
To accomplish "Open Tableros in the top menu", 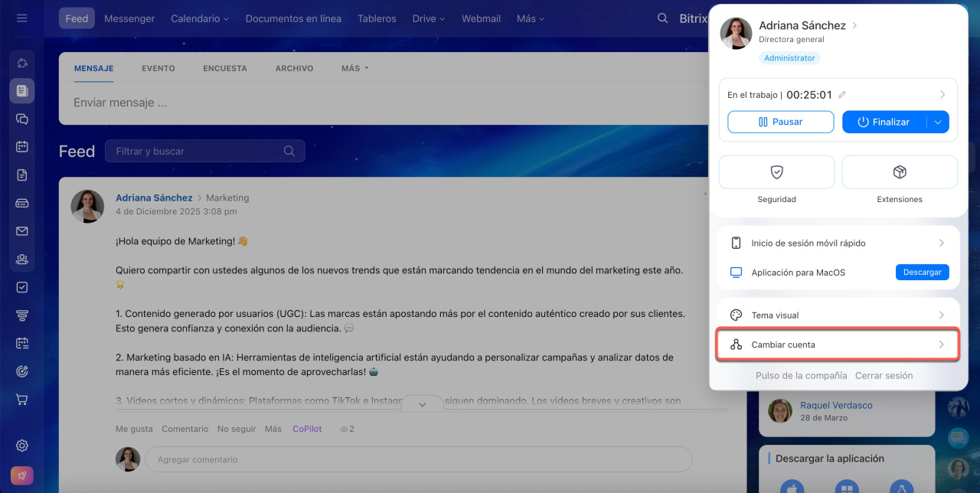I will point(377,18).
